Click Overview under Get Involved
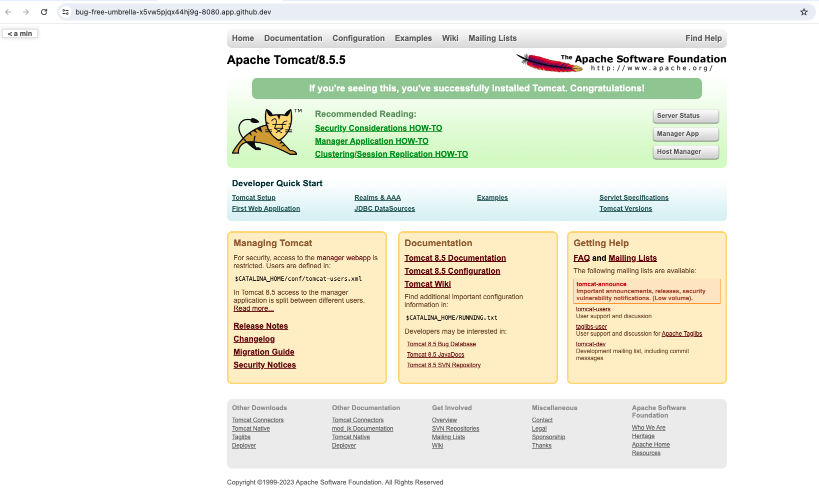This screenshot has width=819, height=504. click(x=444, y=420)
